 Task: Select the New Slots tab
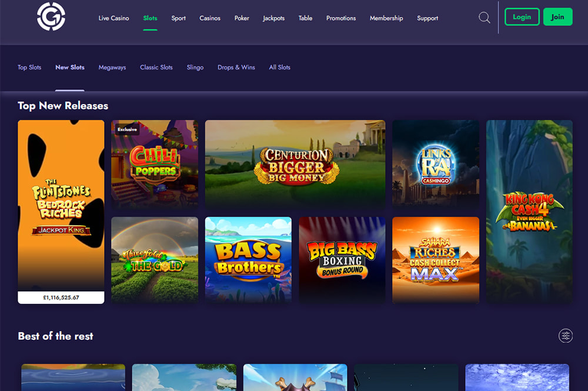(x=70, y=68)
